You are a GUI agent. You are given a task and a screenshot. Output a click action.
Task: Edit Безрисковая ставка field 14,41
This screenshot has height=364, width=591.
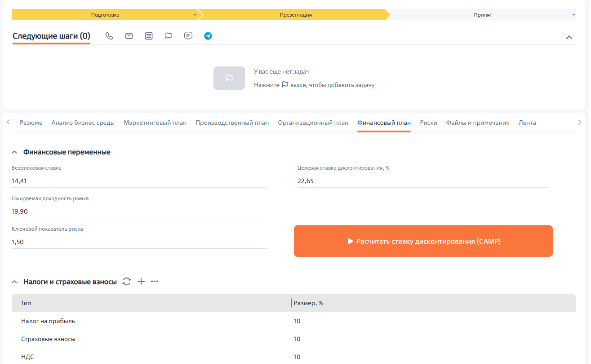coord(139,181)
